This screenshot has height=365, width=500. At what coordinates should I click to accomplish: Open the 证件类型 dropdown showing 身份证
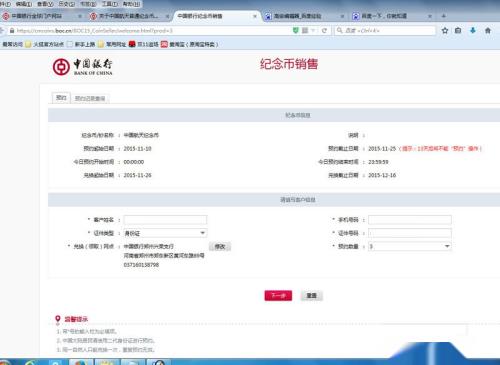pyautogui.click(x=165, y=233)
